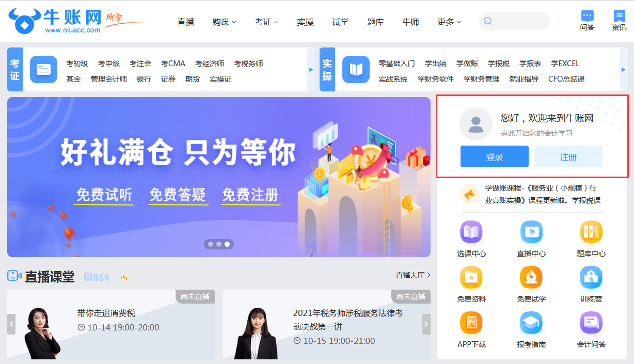Open the 考税务师 link
634x364 pixels.
pyautogui.click(x=248, y=64)
